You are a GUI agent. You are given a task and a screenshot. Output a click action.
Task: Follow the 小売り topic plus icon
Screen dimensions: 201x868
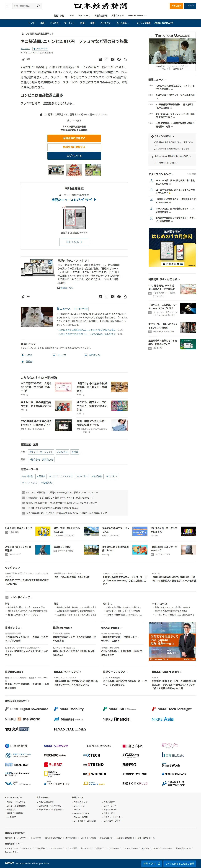coord(23,355)
